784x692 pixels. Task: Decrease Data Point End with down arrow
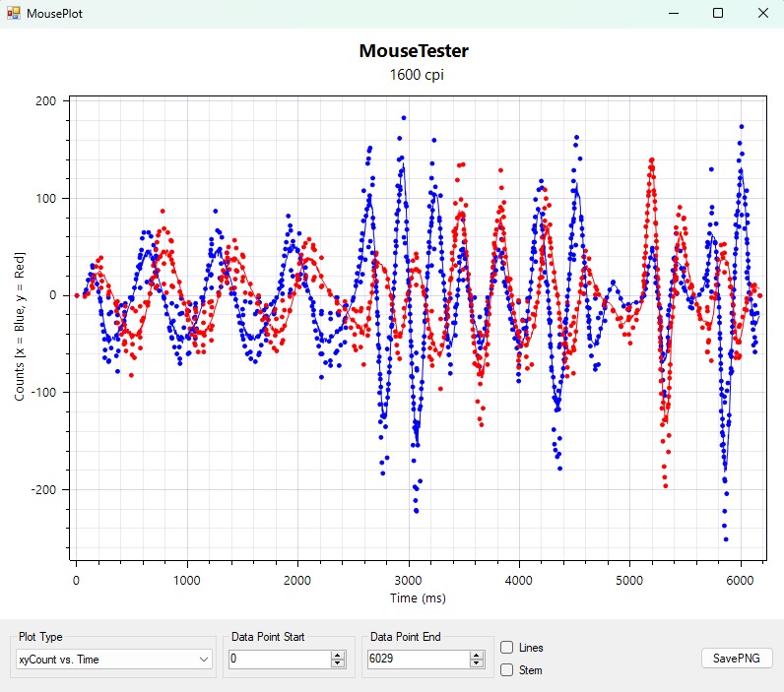point(477,663)
